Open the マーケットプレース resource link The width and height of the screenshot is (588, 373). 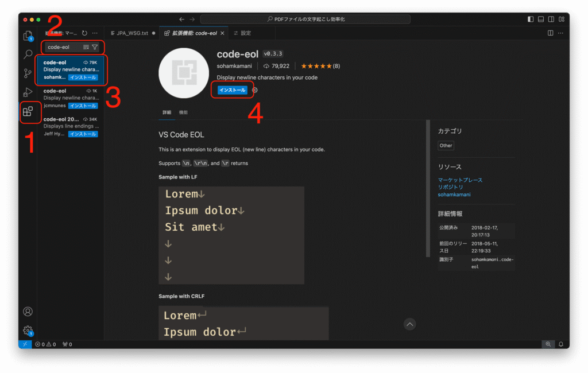460,180
